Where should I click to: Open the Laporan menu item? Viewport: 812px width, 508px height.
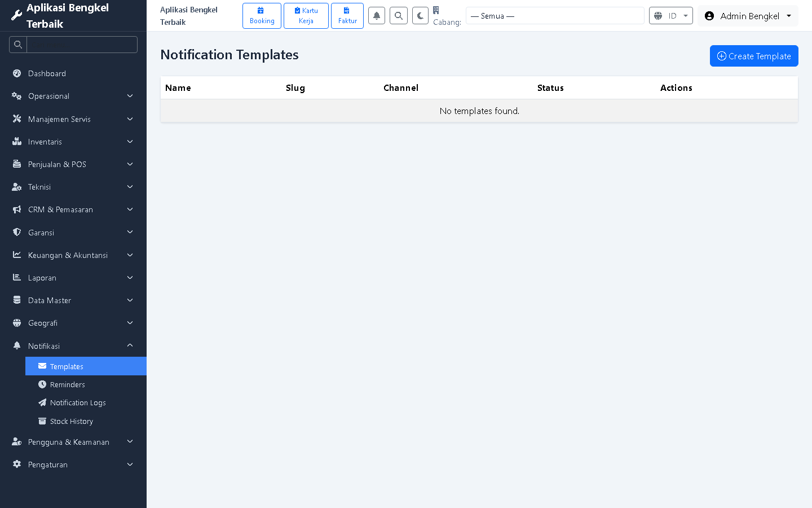(73, 278)
